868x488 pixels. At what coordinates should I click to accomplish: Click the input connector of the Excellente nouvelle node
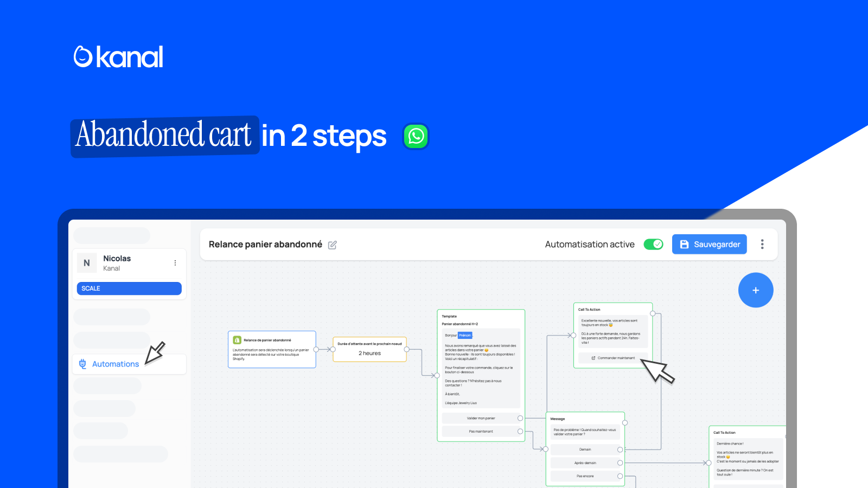click(574, 336)
